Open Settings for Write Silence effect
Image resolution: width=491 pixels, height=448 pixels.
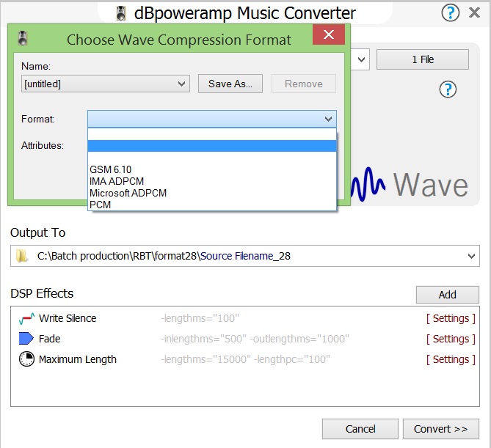(x=451, y=318)
